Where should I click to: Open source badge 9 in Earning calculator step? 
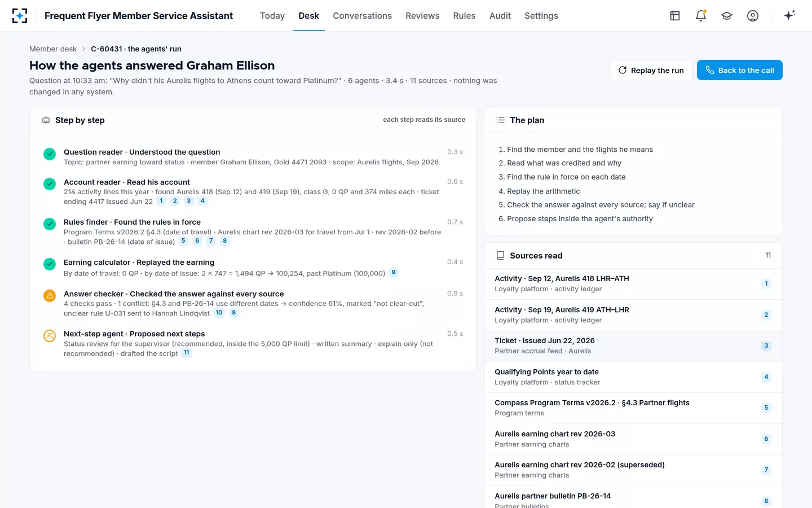[394, 273]
